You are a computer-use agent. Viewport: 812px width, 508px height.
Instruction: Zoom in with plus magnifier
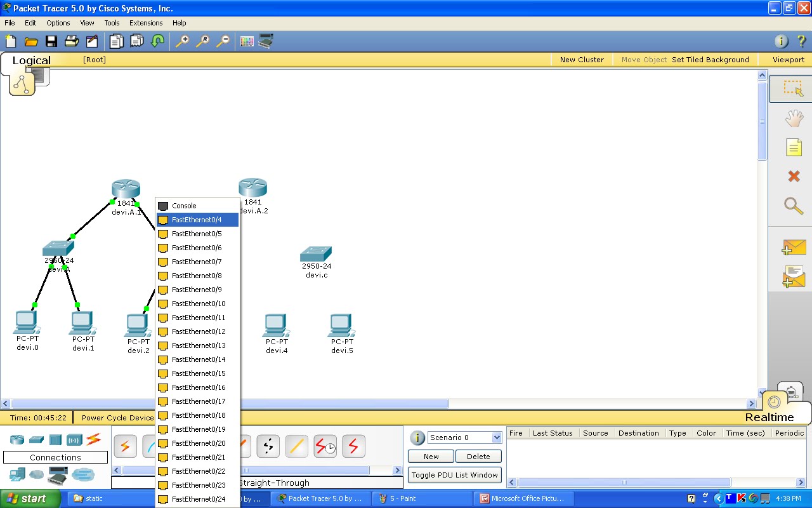pos(182,41)
